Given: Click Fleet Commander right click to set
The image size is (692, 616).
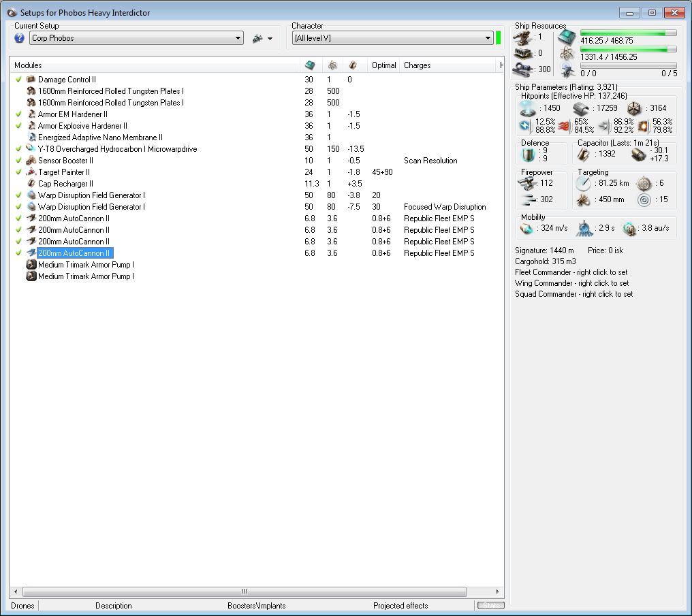Looking at the screenshot, I should (571, 272).
